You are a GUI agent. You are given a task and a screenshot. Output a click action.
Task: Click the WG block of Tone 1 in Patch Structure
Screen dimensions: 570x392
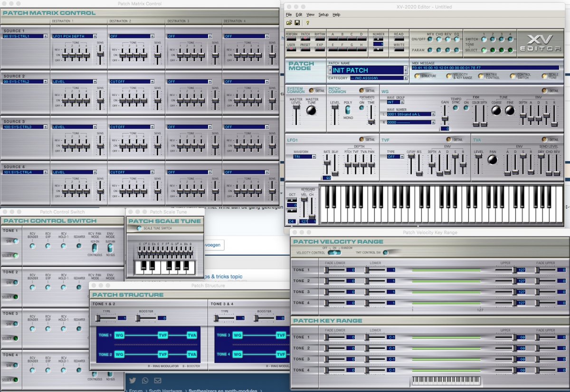119,335
